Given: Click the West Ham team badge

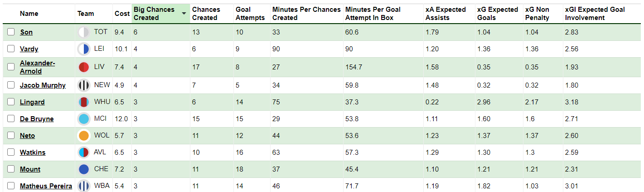Looking at the screenshot, I should [x=84, y=102].
